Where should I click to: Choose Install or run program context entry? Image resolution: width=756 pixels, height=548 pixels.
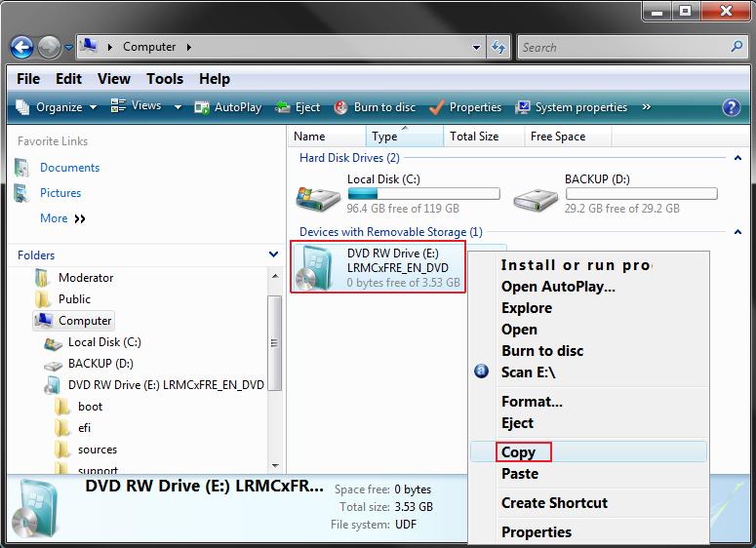click(x=588, y=264)
